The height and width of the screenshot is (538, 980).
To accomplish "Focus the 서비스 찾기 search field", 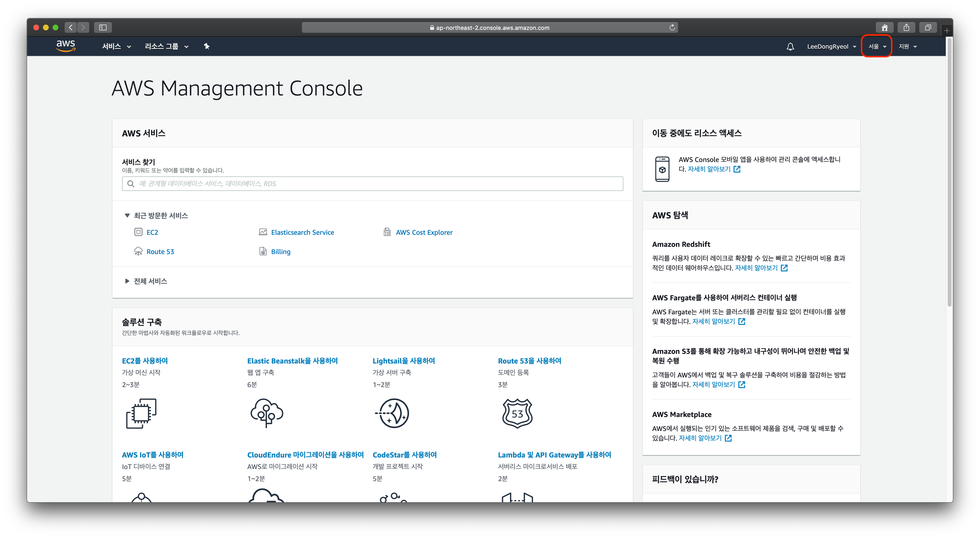I will pyautogui.click(x=373, y=184).
